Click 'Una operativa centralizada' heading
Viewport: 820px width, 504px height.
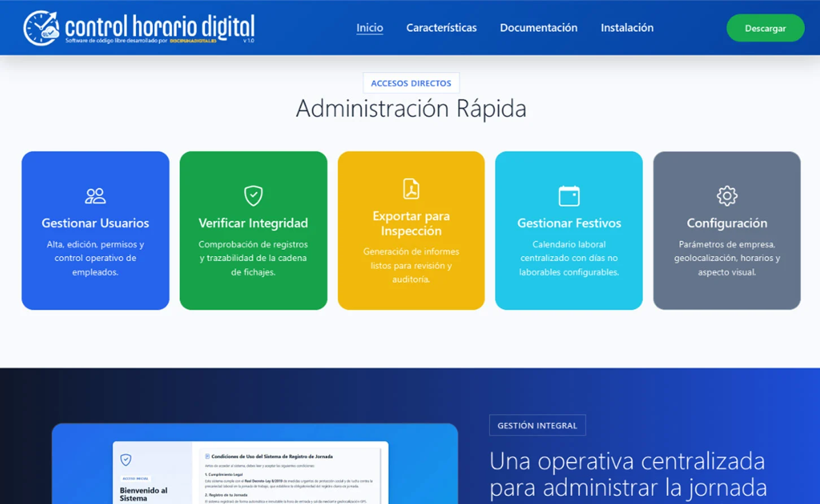(x=627, y=474)
